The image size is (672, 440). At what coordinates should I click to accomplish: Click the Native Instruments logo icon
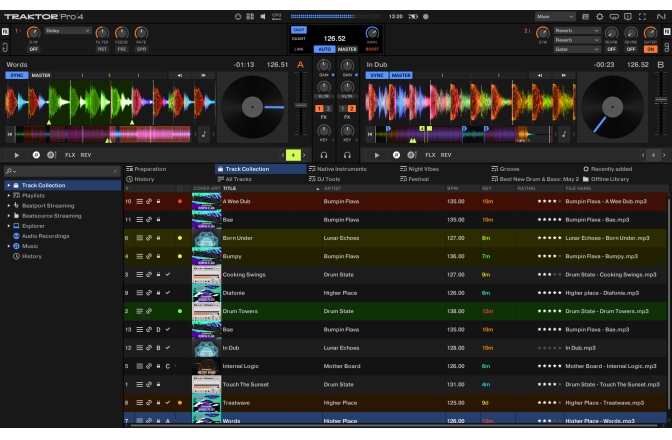pyautogui.click(x=661, y=17)
